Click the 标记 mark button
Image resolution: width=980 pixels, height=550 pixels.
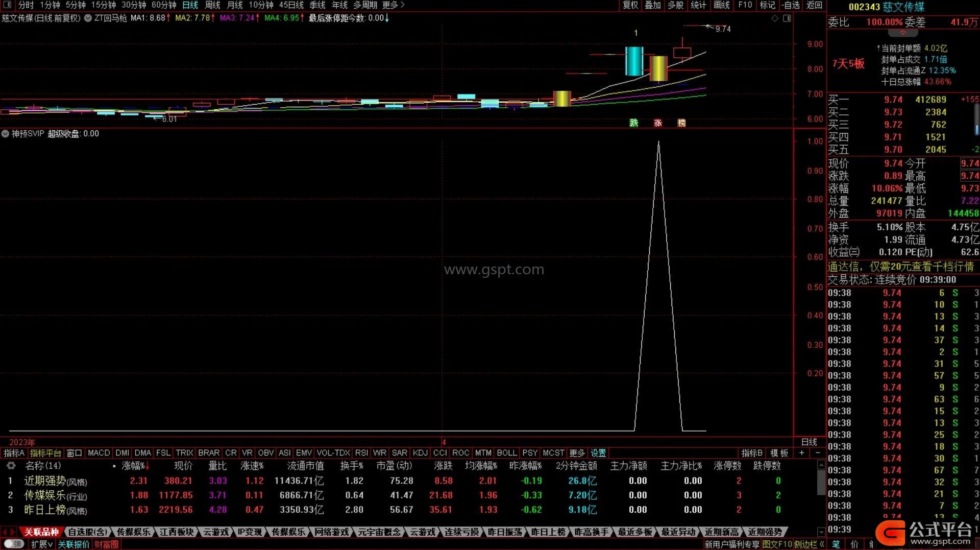[767, 5]
